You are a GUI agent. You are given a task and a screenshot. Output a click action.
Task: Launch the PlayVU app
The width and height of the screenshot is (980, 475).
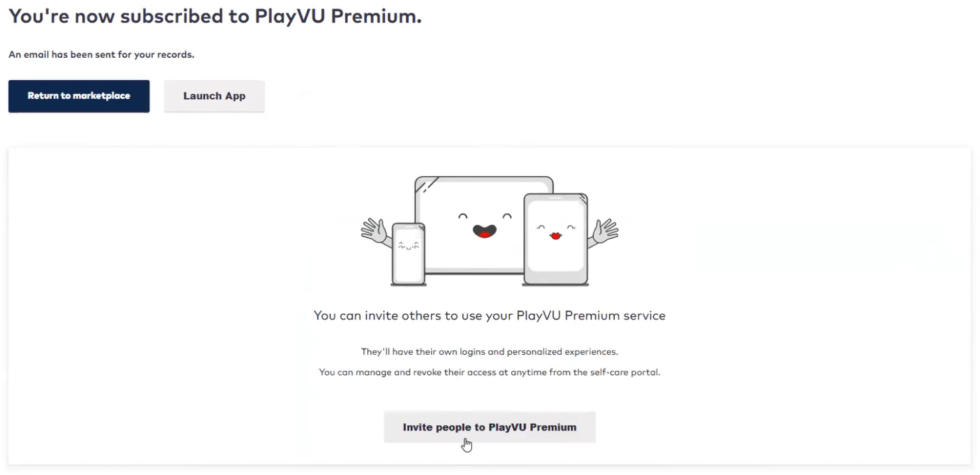click(214, 96)
